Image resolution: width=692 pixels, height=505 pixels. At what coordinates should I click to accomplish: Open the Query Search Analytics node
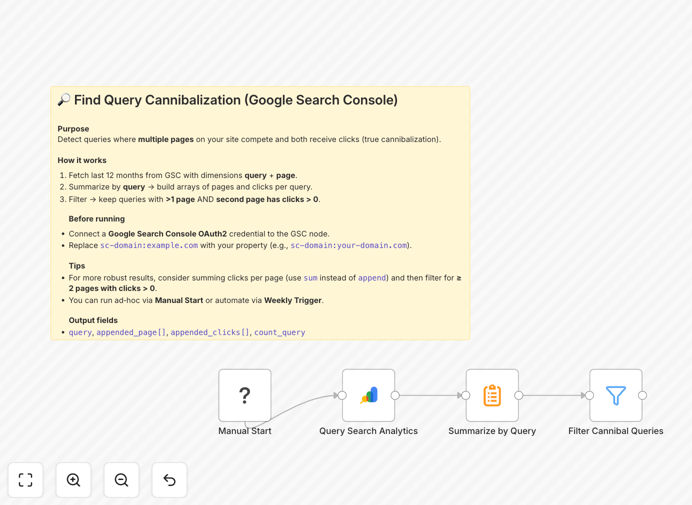(x=369, y=395)
